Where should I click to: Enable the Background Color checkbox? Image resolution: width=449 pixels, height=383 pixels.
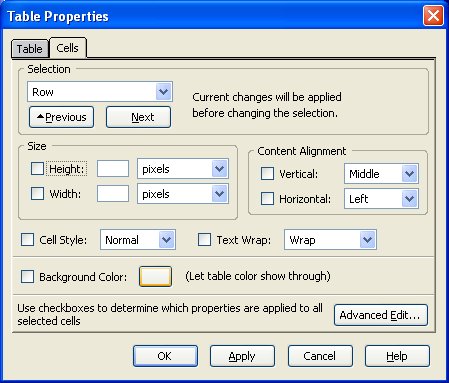27,276
